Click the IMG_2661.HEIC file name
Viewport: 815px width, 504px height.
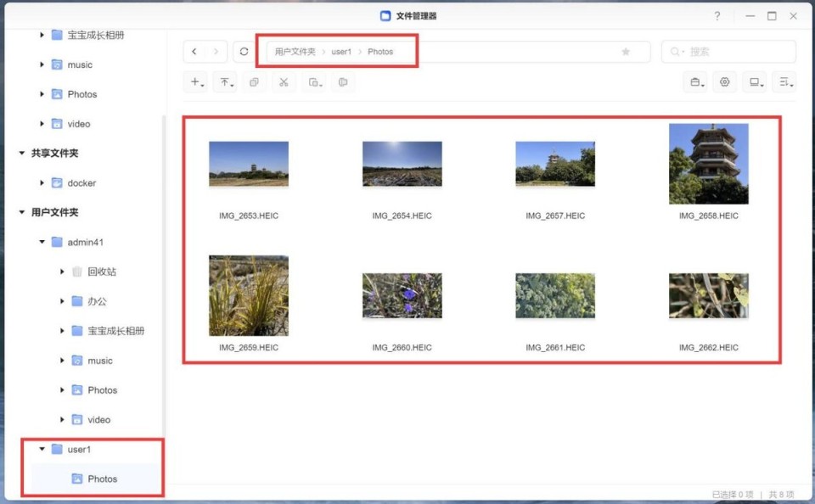point(555,348)
